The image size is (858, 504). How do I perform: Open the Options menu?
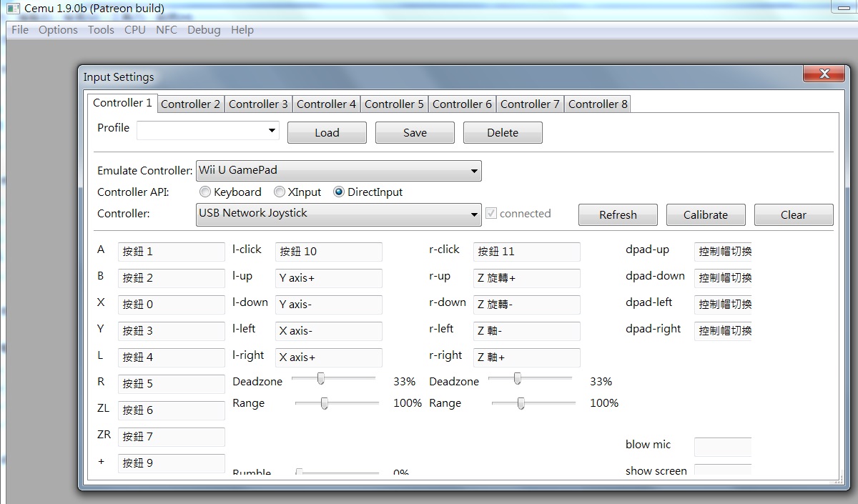coord(58,30)
